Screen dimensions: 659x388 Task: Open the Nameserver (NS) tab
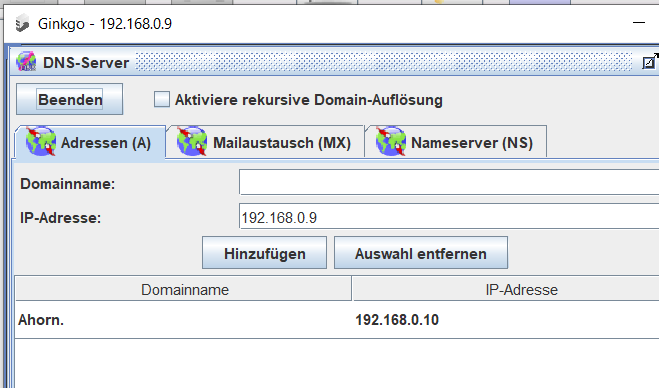click(x=456, y=143)
